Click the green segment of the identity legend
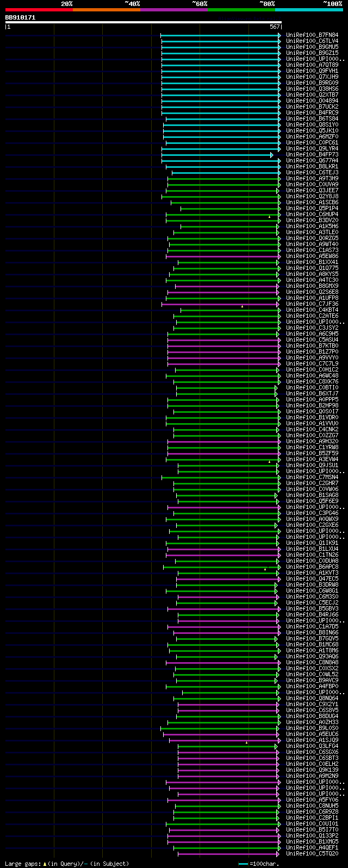The image size is (348, 868). [241, 10]
